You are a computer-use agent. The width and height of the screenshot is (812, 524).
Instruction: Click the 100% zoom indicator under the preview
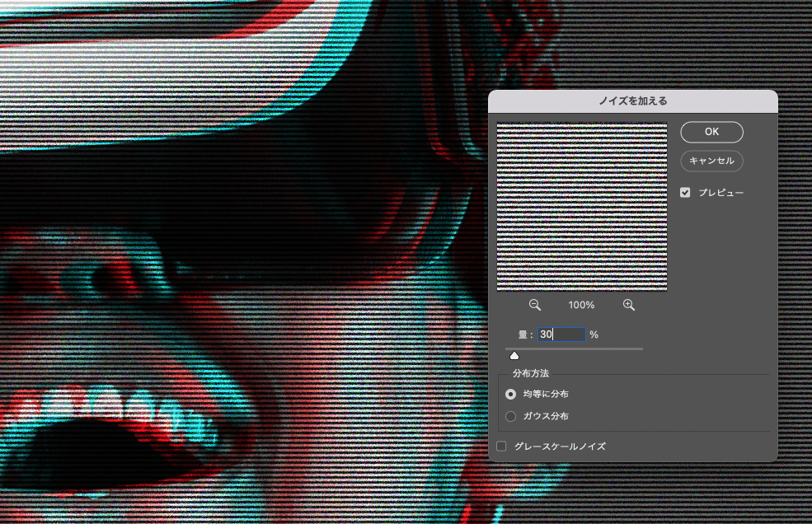581,305
